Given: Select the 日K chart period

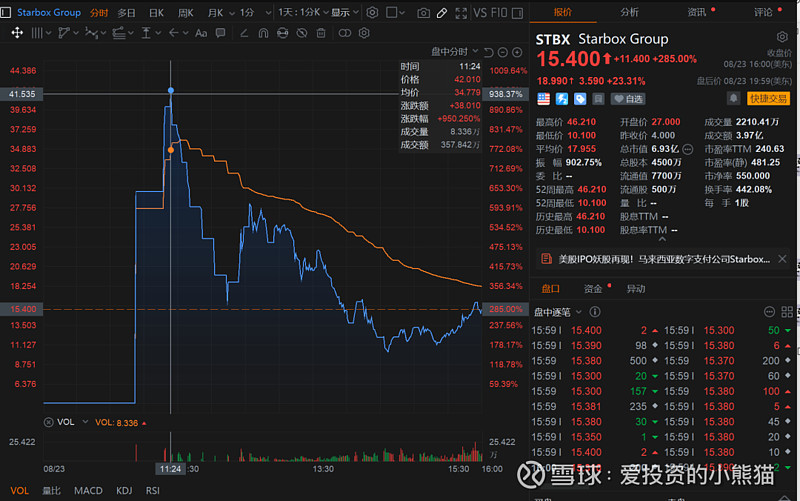Looking at the screenshot, I should coord(156,13).
